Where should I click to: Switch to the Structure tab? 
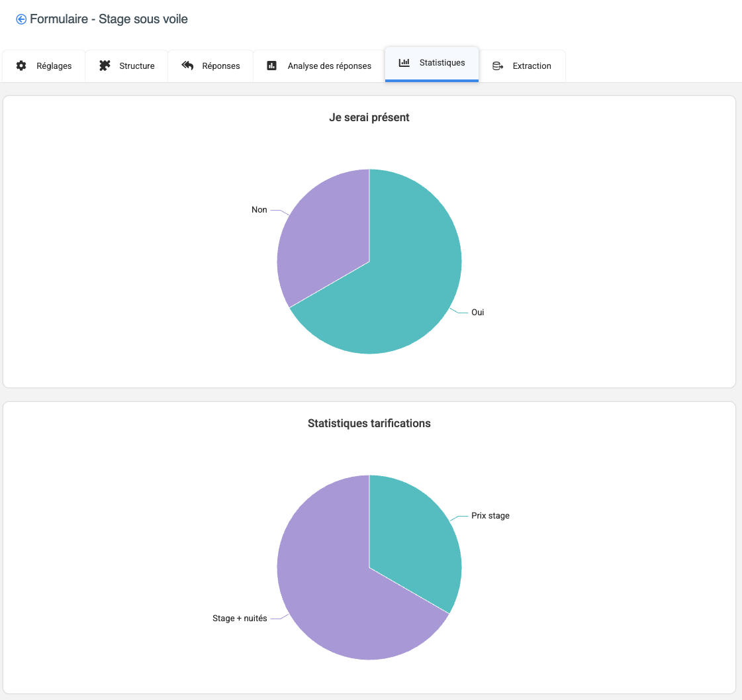pyautogui.click(x=136, y=66)
